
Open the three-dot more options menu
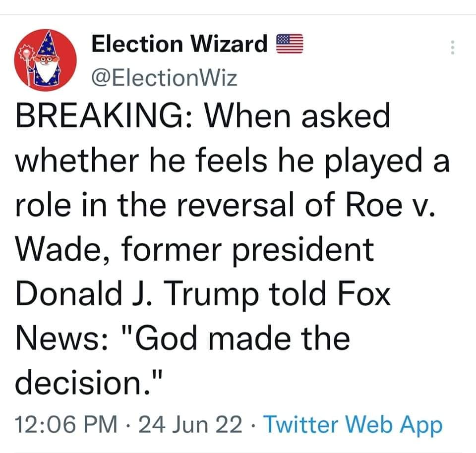click(452, 48)
